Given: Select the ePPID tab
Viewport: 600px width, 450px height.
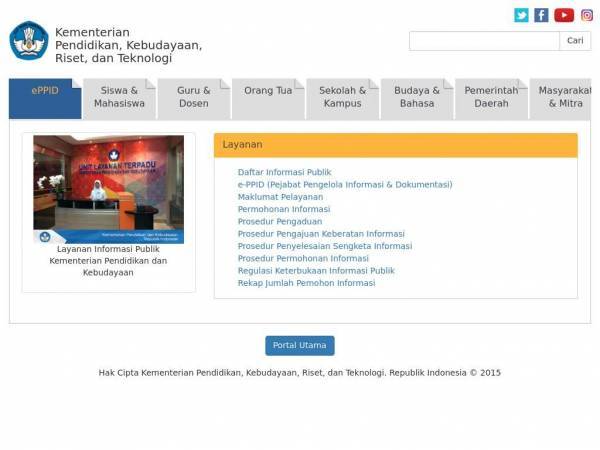Looking at the screenshot, I should 45,99.
